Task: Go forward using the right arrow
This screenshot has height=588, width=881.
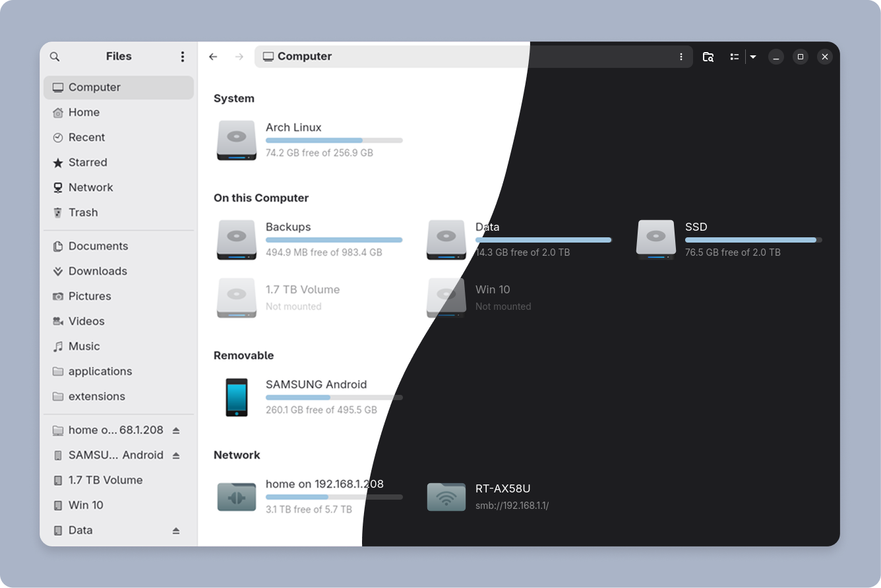Action: point(239,57)
